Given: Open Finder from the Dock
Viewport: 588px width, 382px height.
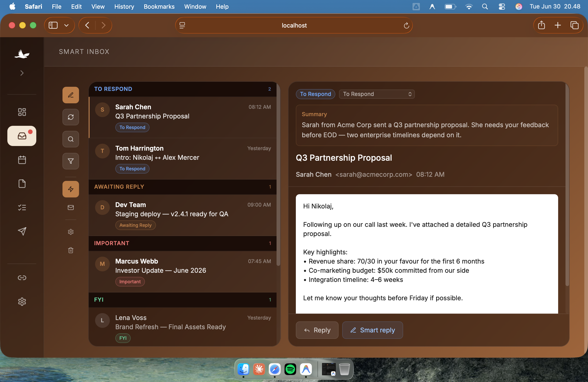Looking at the screenshot, I should point(243,369).
